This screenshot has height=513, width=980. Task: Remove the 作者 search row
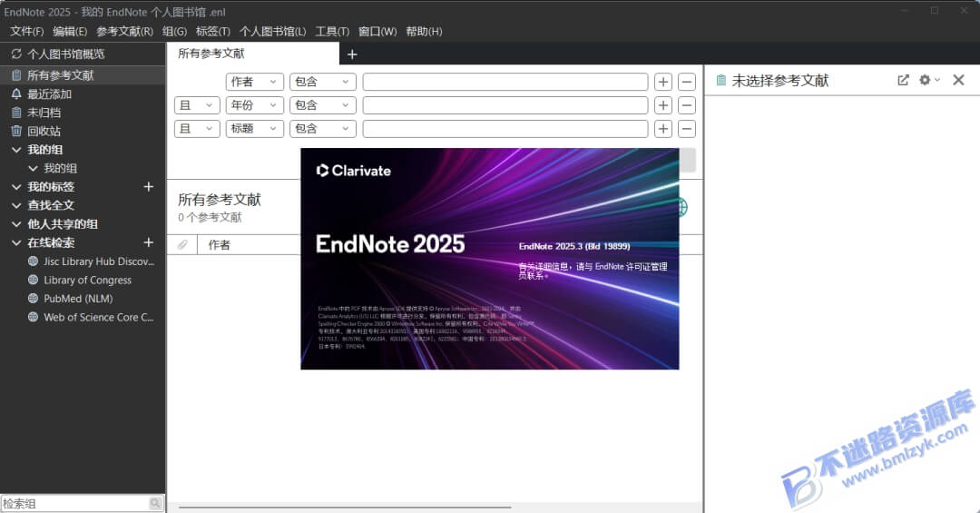[686, 82]
